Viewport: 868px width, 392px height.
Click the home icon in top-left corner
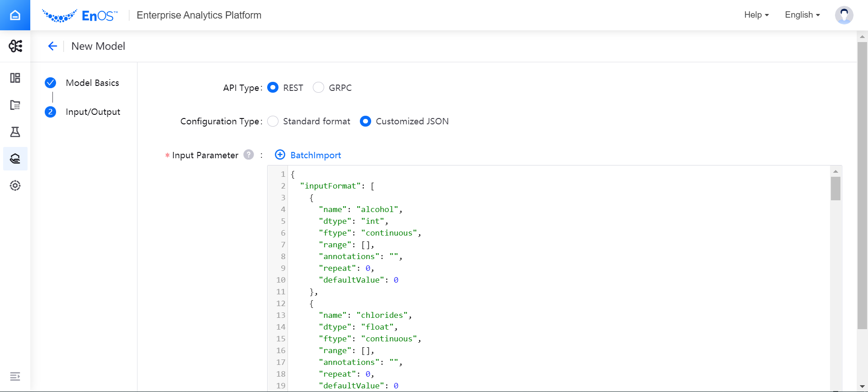click(x=15, y=15)
